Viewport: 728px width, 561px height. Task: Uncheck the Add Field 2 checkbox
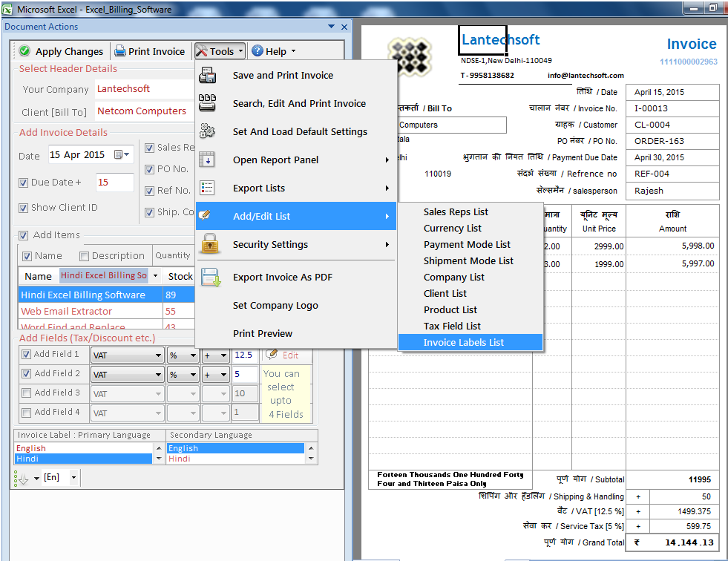(27, 373)
